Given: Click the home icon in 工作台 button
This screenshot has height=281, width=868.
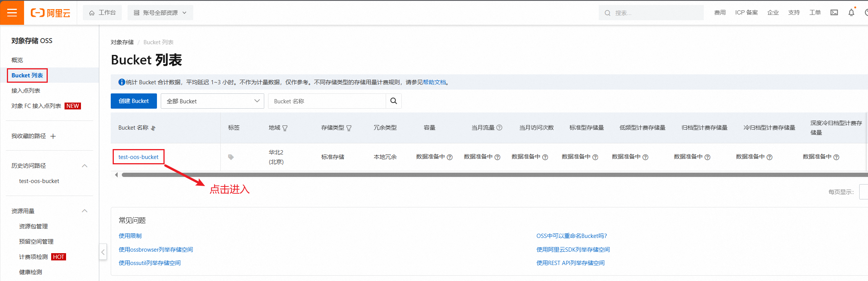Looking at the screenshot, I should pyautogui.click(x=92, y=13).
